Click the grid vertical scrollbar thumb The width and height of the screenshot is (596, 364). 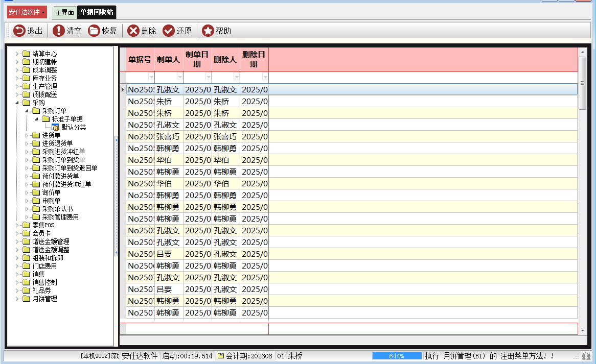pyautogui.click(x=582, y=83)
